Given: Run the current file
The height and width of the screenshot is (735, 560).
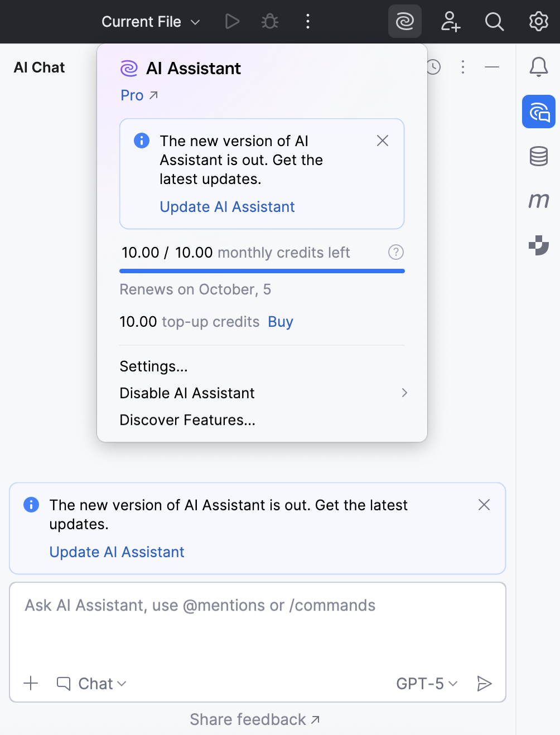Looking at the screenshot, I should 231,22.
